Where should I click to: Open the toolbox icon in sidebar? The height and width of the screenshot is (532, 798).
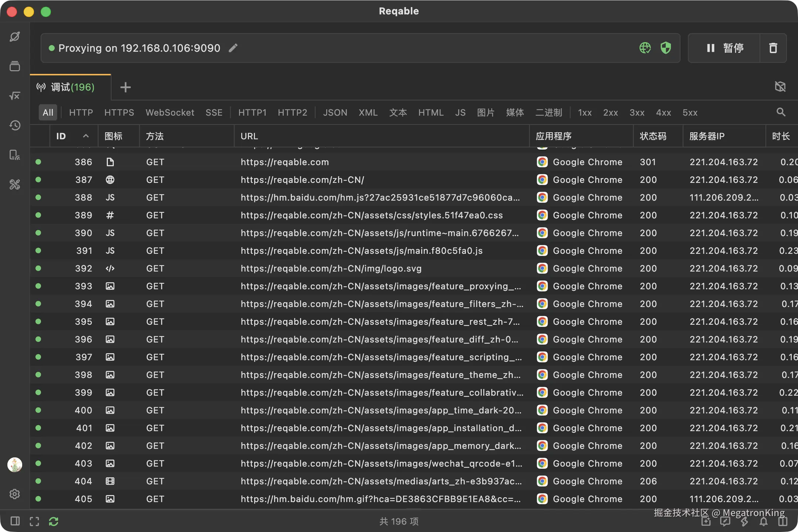click(x=15, y=184)
